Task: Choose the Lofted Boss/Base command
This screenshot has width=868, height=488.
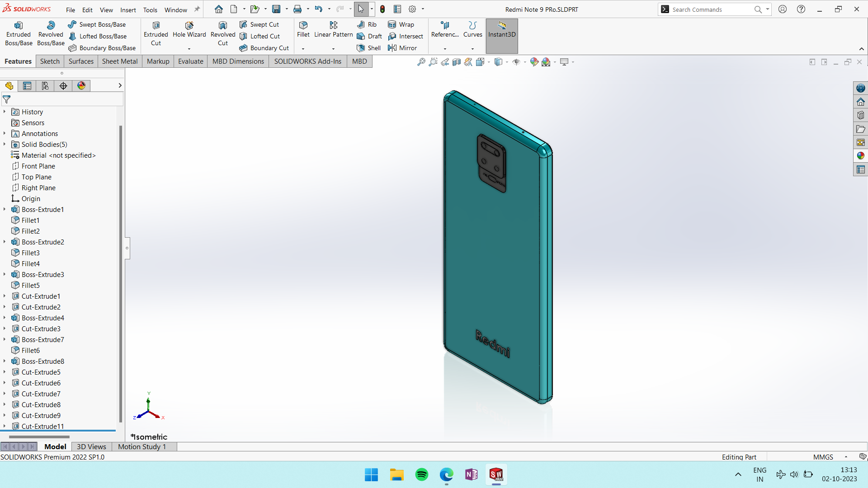Action: [97, 36]
